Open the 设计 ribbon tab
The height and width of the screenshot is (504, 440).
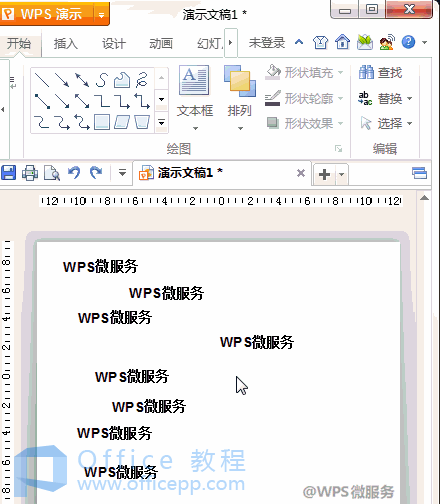(114, 44)
